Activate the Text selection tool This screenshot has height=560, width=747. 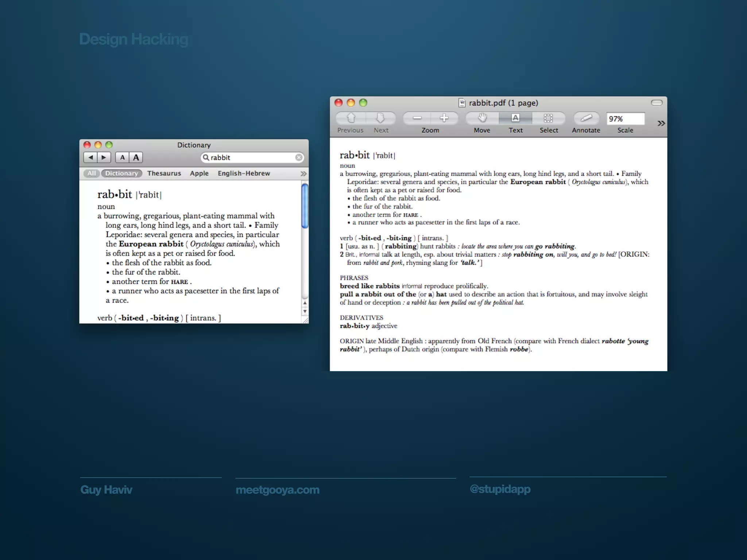coord(515,118)
